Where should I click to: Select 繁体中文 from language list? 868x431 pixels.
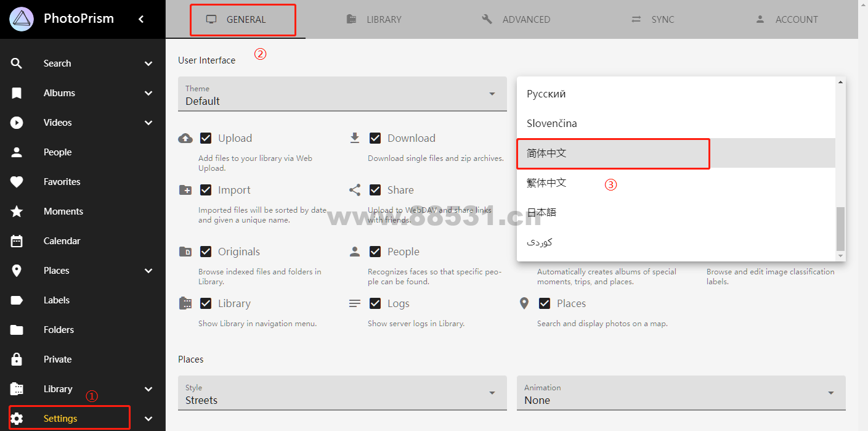point(676,183)
